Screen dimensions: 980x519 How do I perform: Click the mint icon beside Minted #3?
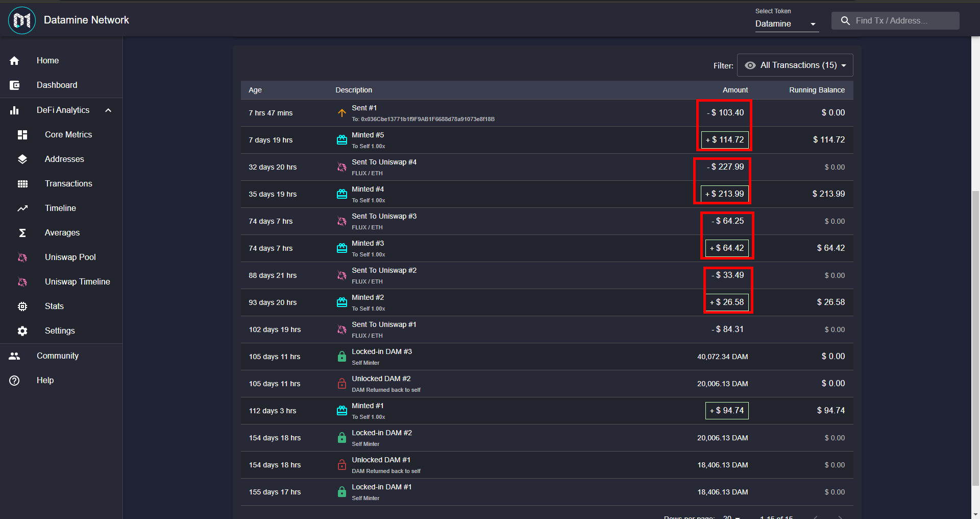(342, 248)
